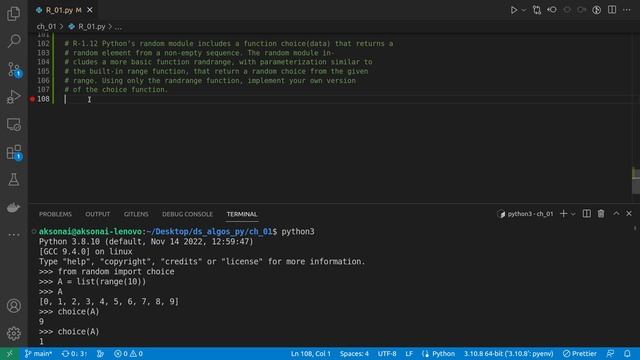Synchronize changes 0 down 3 up
The image size is (640, 360).
click(74, 353)
